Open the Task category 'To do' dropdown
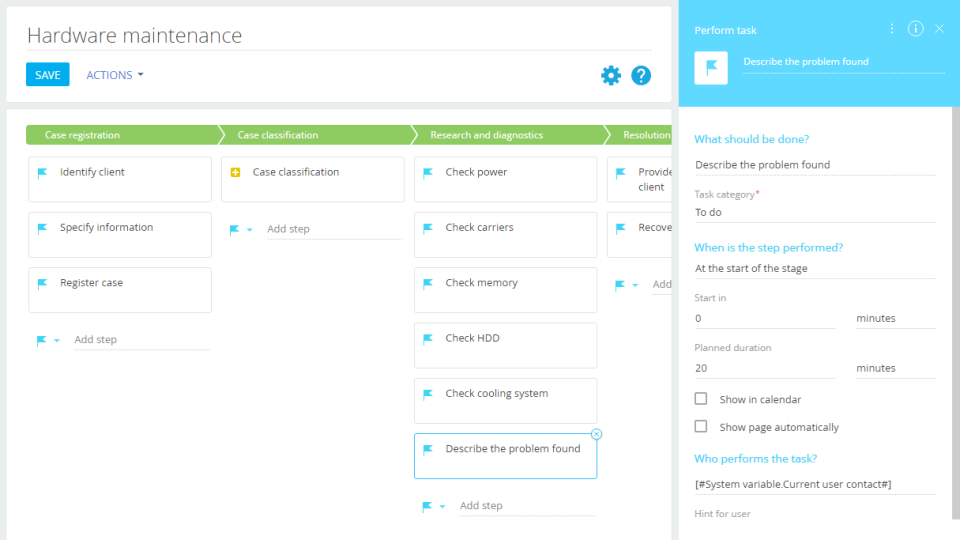960x540 pixels. point(815,213)
